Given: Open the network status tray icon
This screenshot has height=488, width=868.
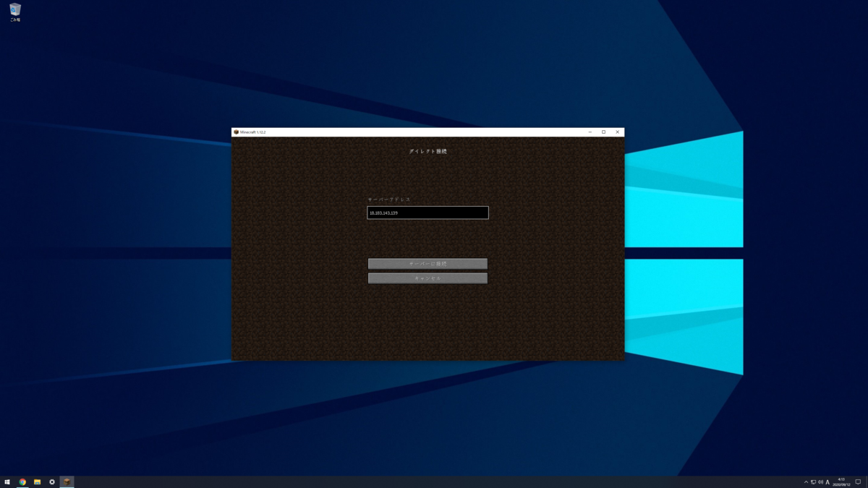Looking at the screenshot, I should [x=813, y=481].
